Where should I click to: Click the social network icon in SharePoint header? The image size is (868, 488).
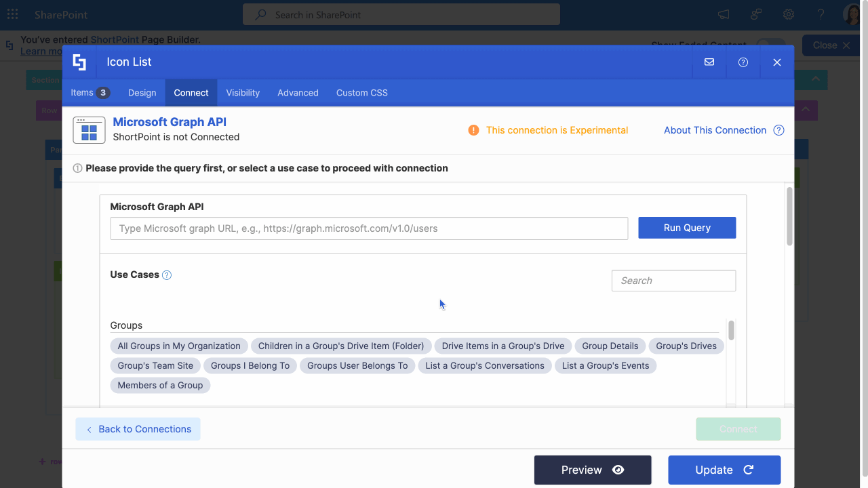(756, 14)
